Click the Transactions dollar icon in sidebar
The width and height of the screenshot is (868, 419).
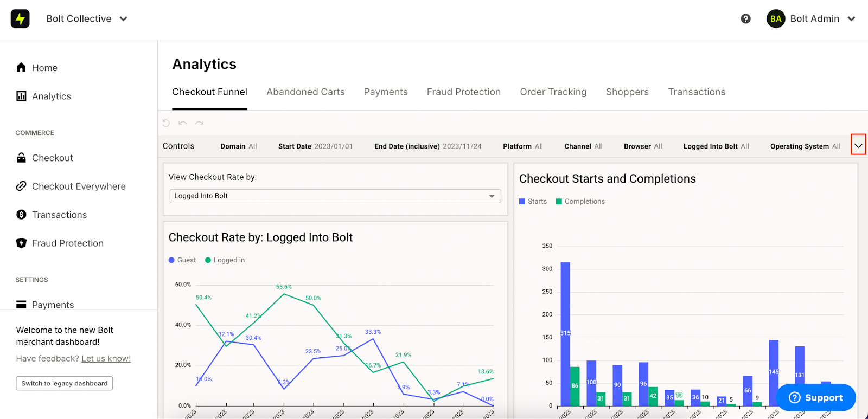click(x=21, y=215)
